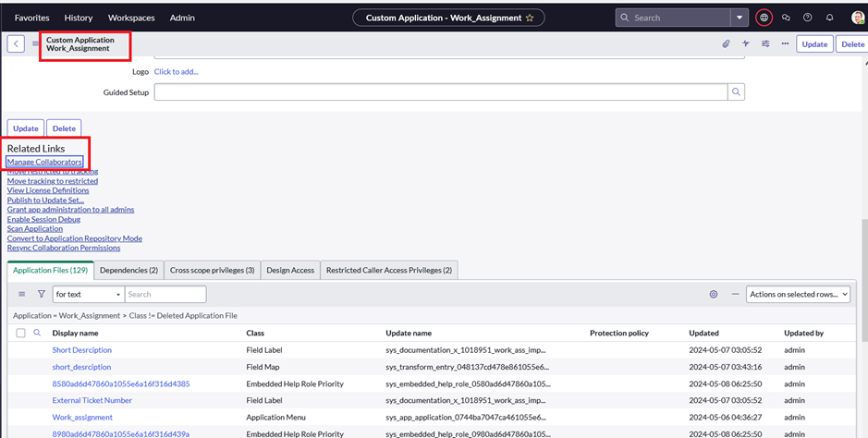Open the help question mark icon
Screen dimensions: 868x438
tap(807, 18)
